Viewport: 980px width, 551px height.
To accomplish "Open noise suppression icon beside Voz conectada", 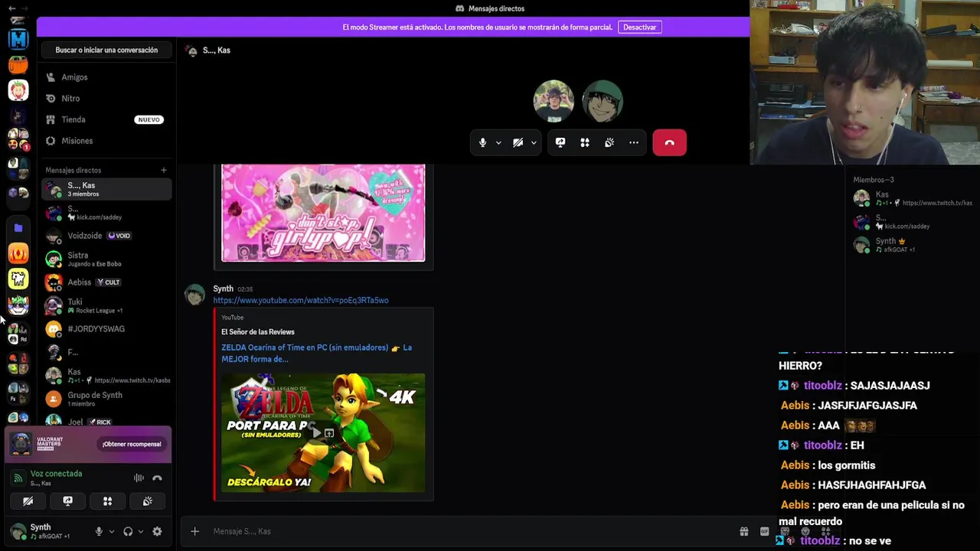I will (139, 478).
